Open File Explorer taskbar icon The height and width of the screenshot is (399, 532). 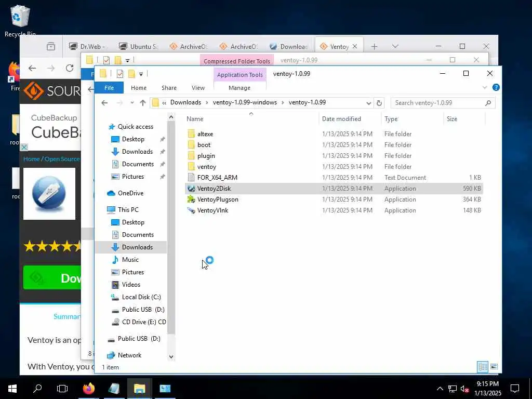139,389
